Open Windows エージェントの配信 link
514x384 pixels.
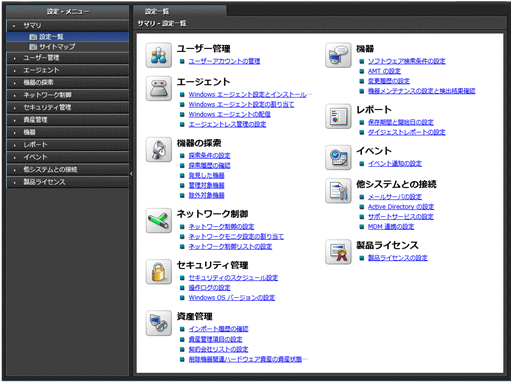(229, 115)
